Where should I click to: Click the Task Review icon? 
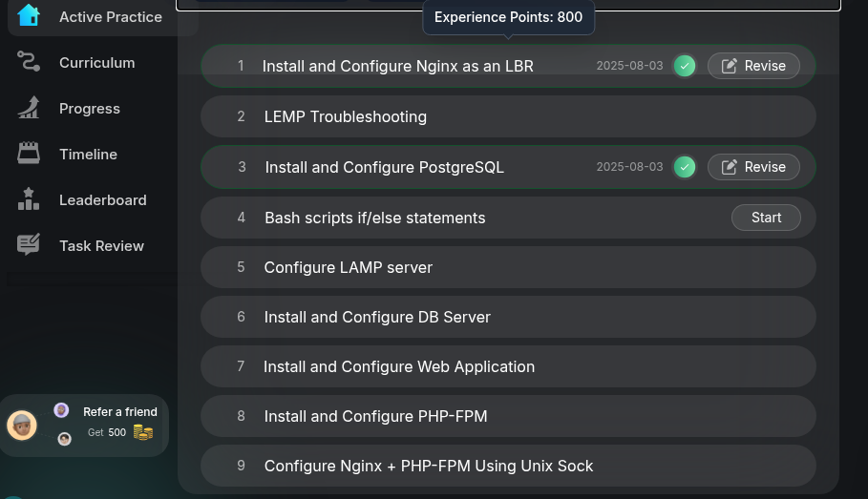point(29,245)
